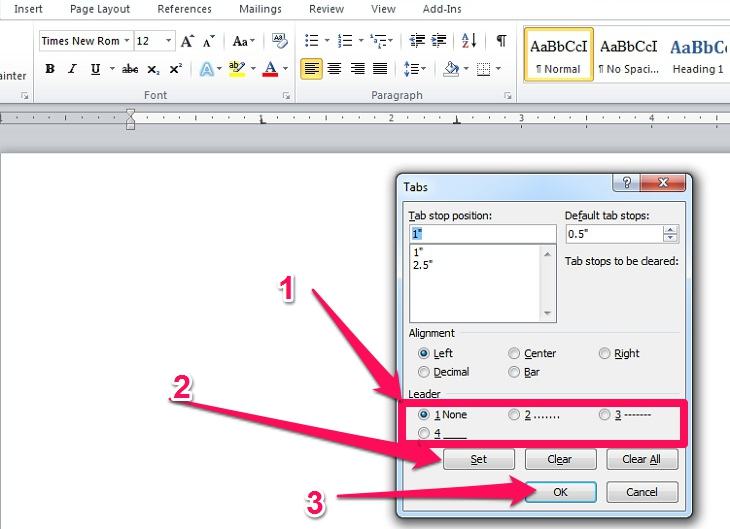This screenshot has width=730, height=529.
Task: Apply Superscript formatting
Action: (176, 69)
